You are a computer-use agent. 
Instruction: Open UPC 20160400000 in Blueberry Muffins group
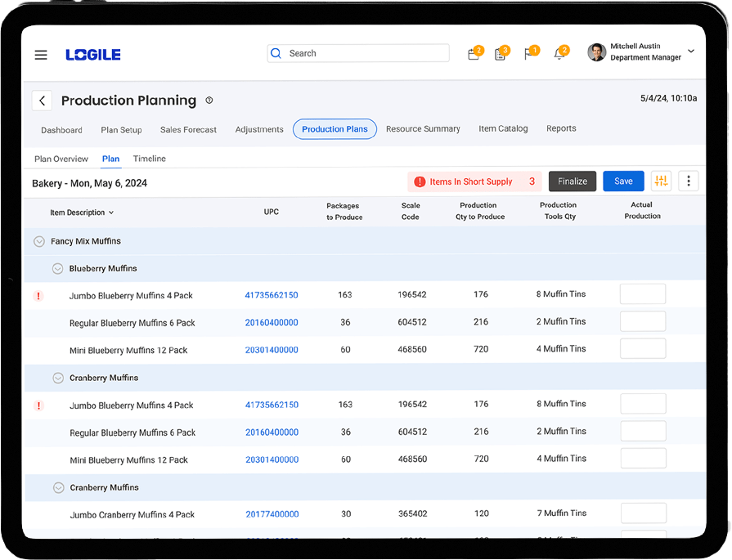point(272,322)
